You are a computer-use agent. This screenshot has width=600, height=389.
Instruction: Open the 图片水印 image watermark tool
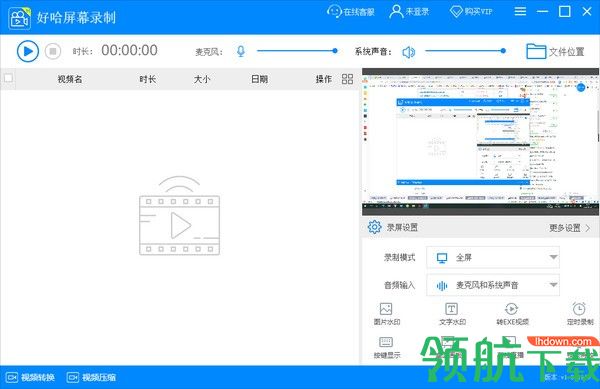click(x=386, y=314)
